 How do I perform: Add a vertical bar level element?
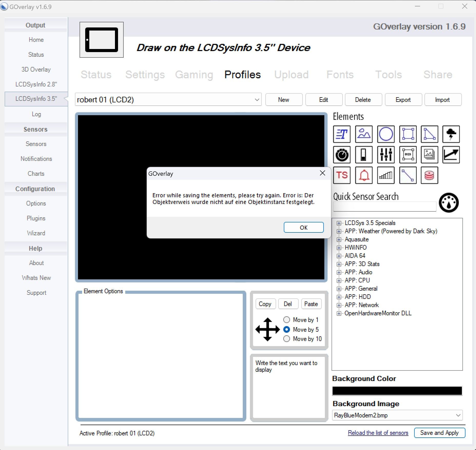(364, 155)
